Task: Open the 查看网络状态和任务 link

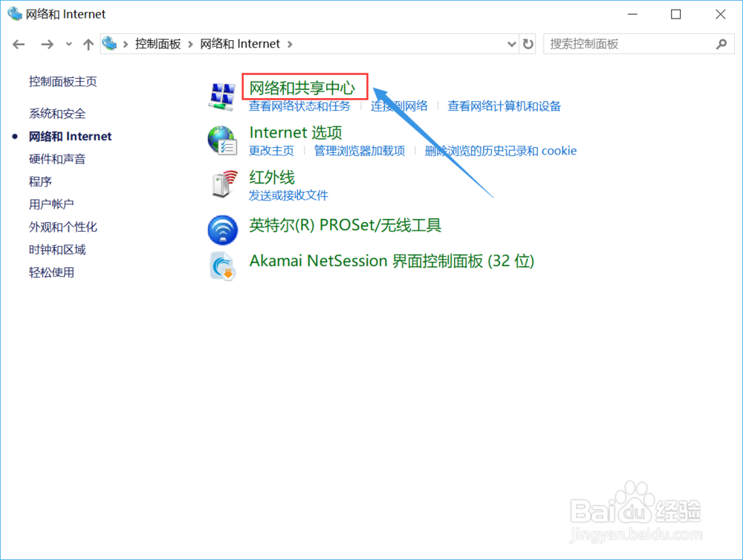Action: click(x=300, y=106)
